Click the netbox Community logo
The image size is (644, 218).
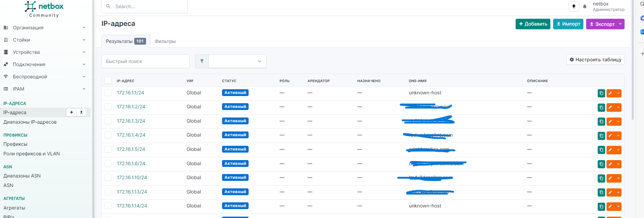[44, 9]
